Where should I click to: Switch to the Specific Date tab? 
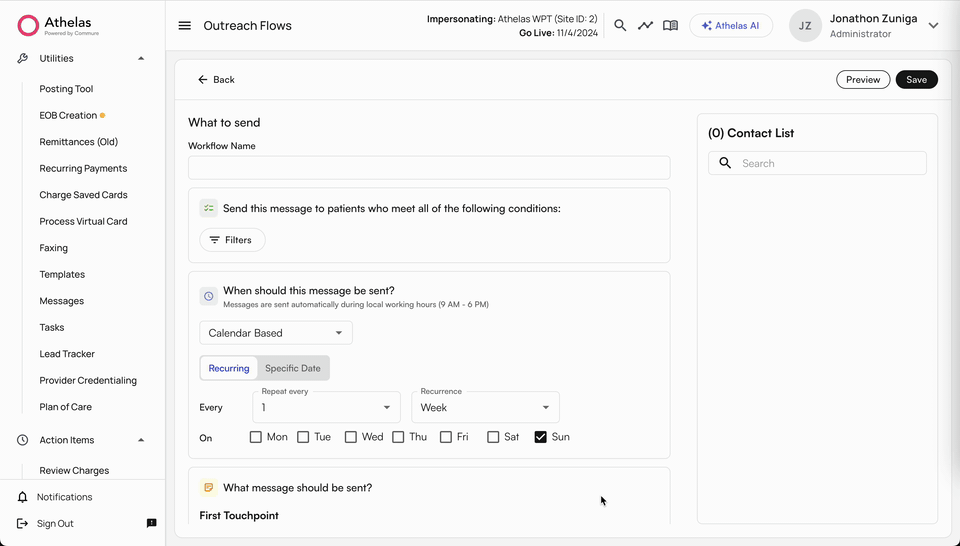coord(293,368)
